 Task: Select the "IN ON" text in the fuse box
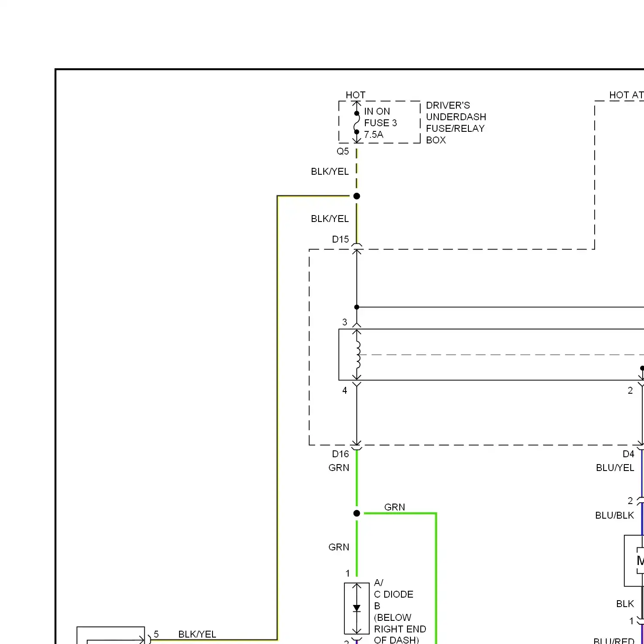[377, 111]
